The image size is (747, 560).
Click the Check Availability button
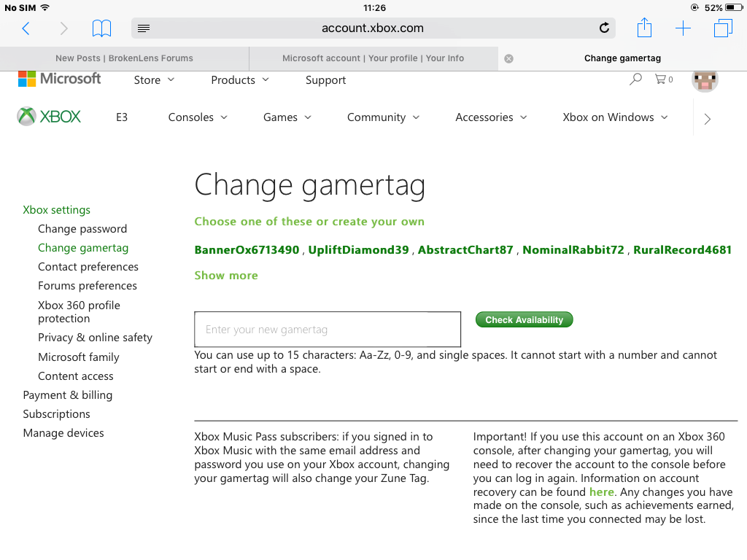(x=524, y=320)
